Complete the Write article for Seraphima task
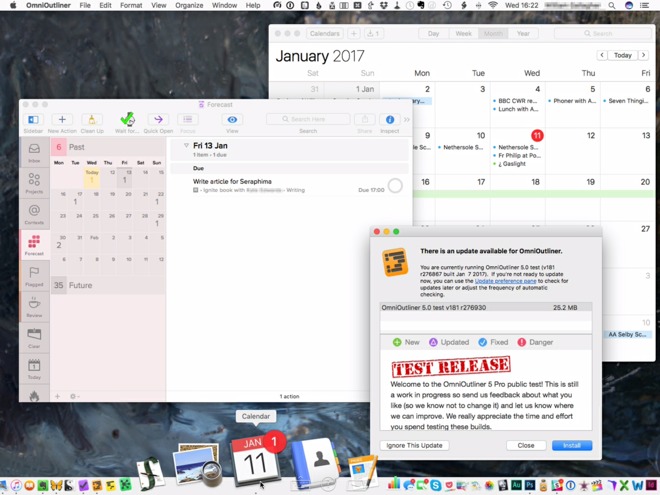Viewport: 660px width, 495px height. [x=395, y=185]
